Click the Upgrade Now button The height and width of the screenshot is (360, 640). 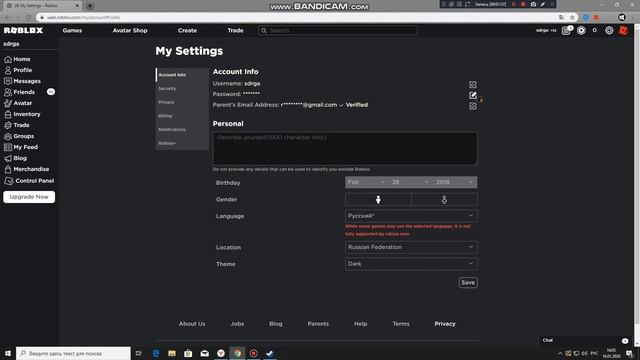point(29,197)
